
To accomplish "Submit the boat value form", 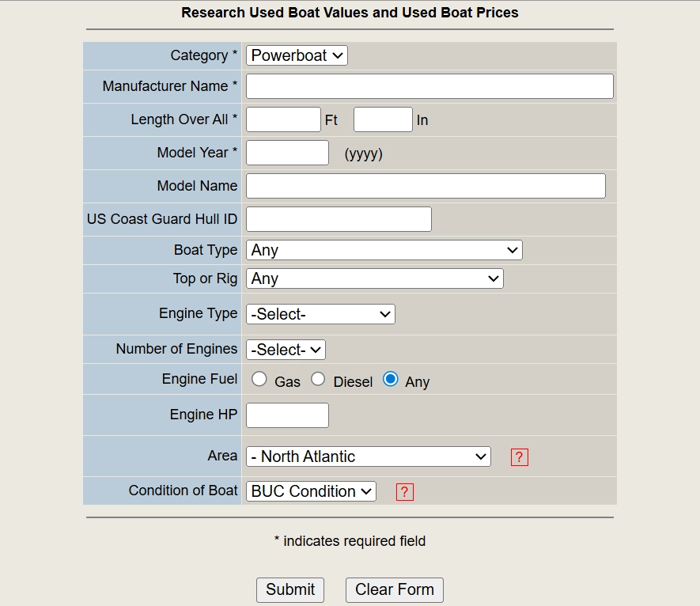I will [x=290, y=590].
